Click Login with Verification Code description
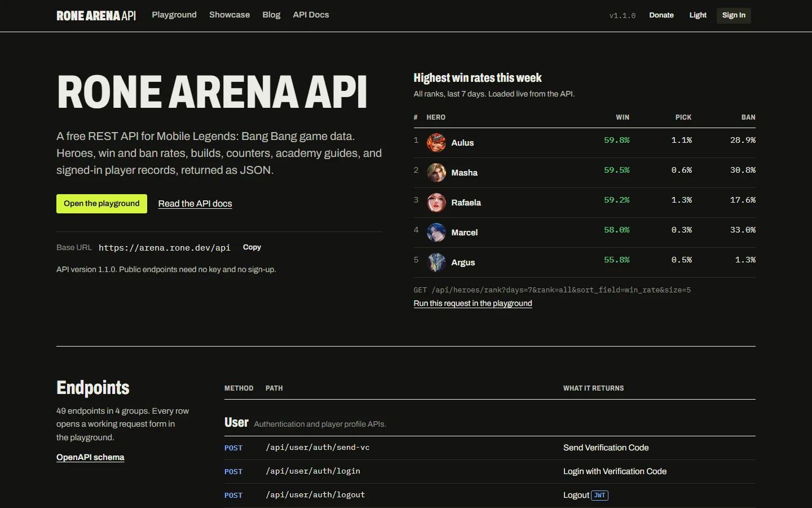 615,471
